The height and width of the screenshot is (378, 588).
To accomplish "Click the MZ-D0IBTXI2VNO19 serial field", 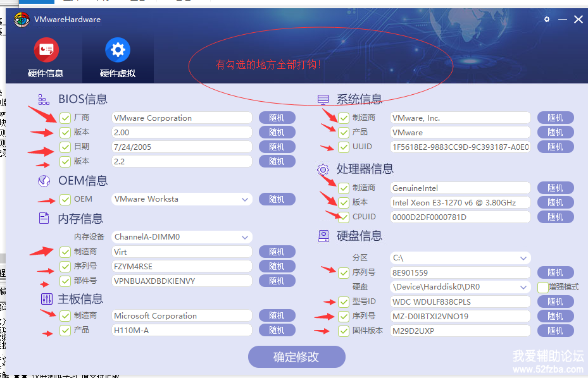I will pyautogui.click(x=461, y=316).
